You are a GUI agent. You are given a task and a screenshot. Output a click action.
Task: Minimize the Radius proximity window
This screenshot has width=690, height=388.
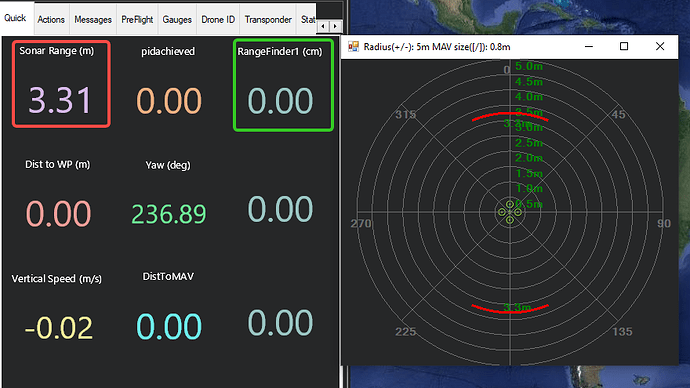pos(589,47)
